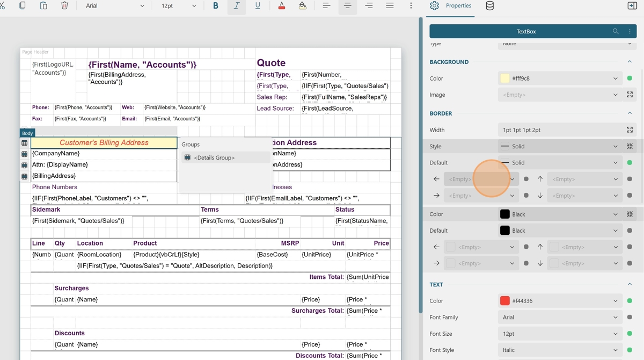Open the Arial font family dropdown in the toolbar
Screen dimensions: 644x360
pyautogui.click(x=115, y=6)
